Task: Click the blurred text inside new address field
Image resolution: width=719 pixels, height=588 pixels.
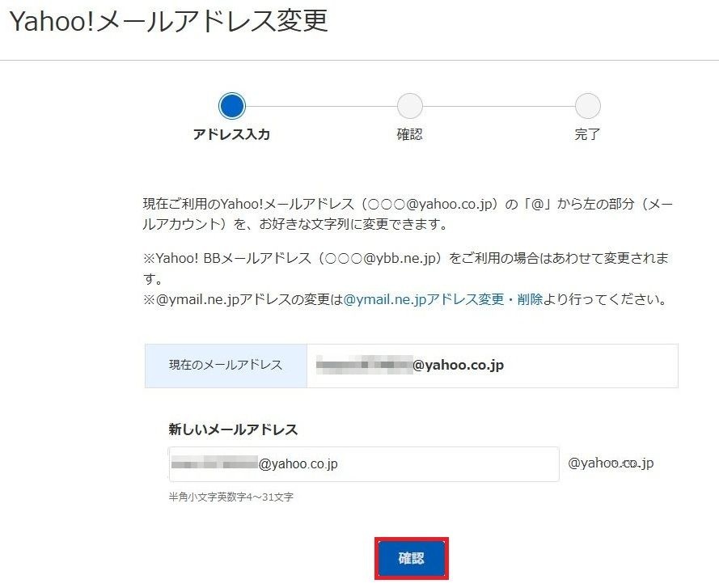Action: tap(214, 463)
